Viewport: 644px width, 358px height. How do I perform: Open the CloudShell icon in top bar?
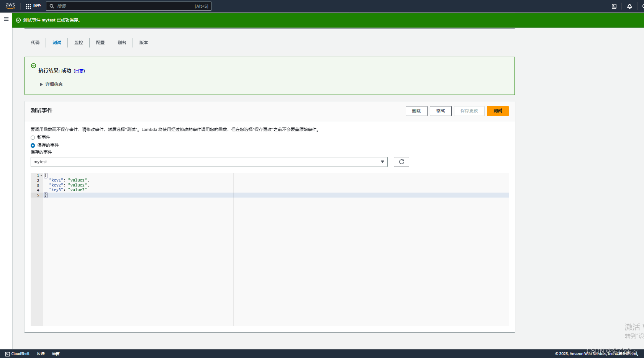(x=614, y=6)
